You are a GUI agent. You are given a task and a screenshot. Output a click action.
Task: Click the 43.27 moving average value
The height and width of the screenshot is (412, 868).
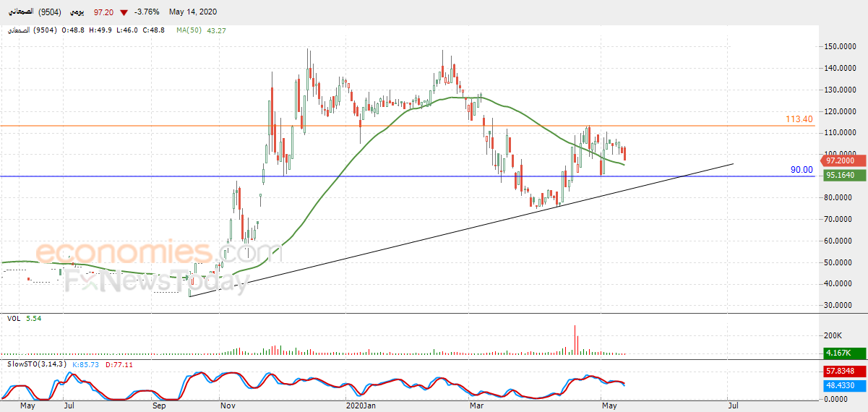[x=216, y=30]
